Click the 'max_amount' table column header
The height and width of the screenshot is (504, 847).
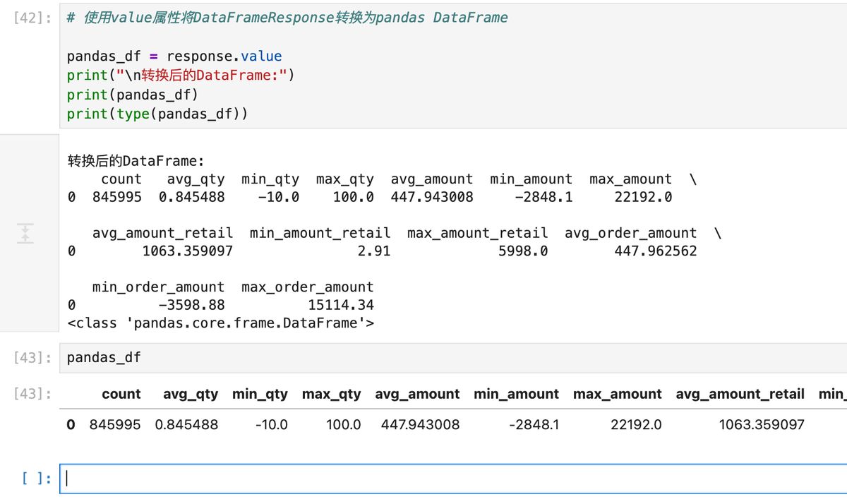(x=617, y=394)
